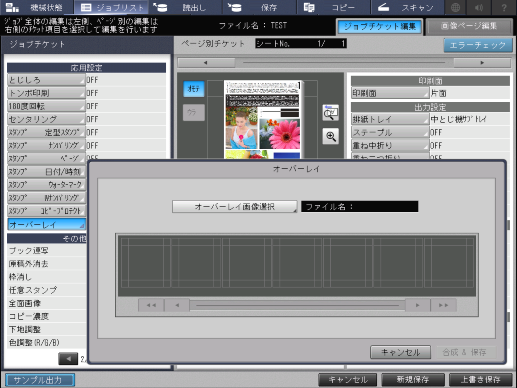The image size is (517, 388).
Task: Expand the 排紙トレイ output tray setting
Action: click(390, 119)
